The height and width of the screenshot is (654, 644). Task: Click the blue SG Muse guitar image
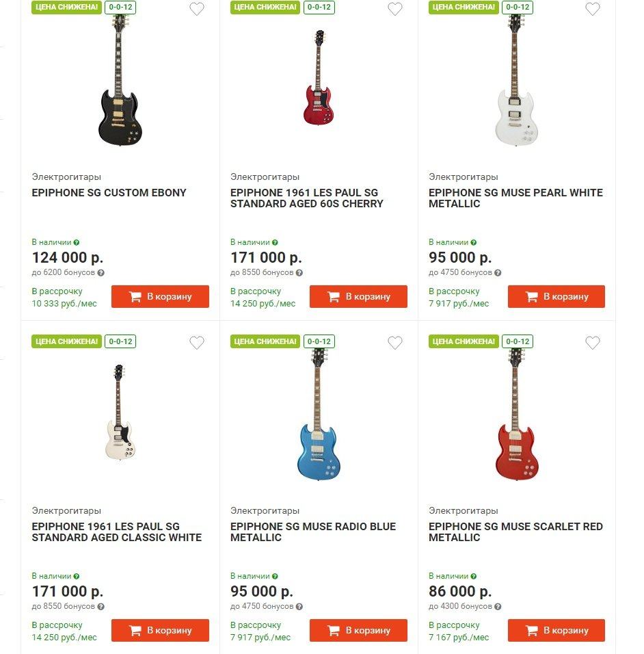(318, 417)
